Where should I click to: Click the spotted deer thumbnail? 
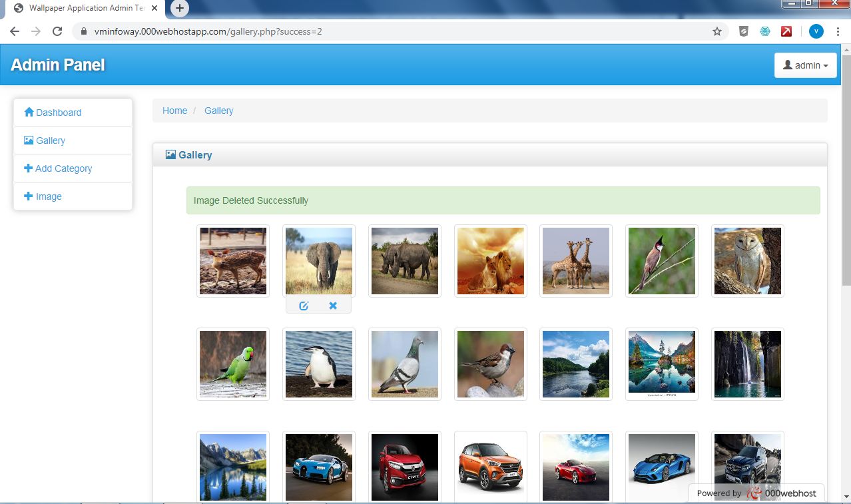(x=233, y=261)
